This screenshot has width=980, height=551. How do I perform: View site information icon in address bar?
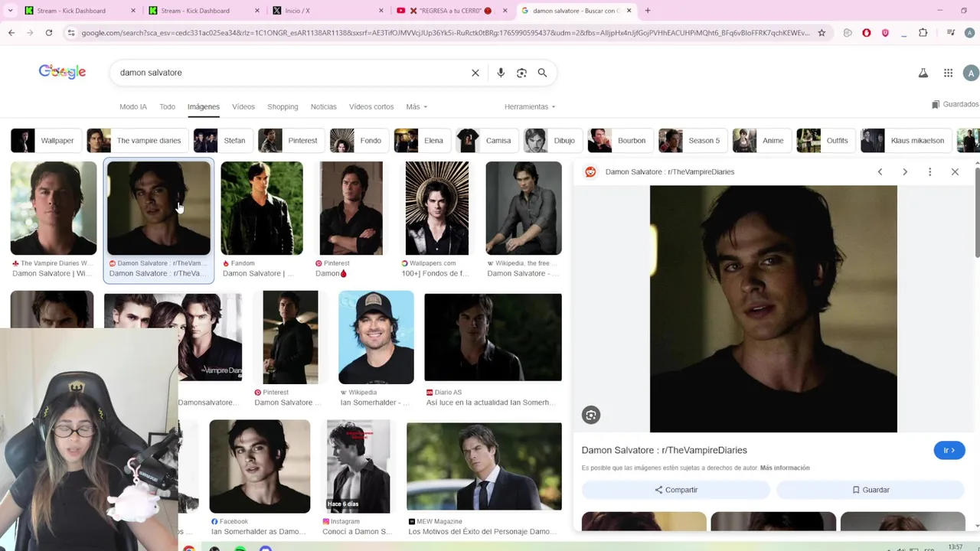71,33
